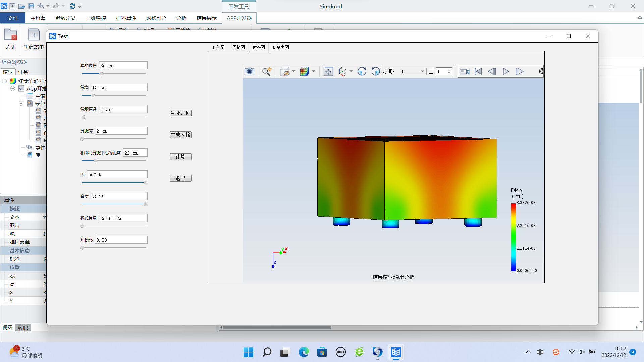Toggle the checkbox next to time step spinner
The image size is (644, 362).
(431, 71)
